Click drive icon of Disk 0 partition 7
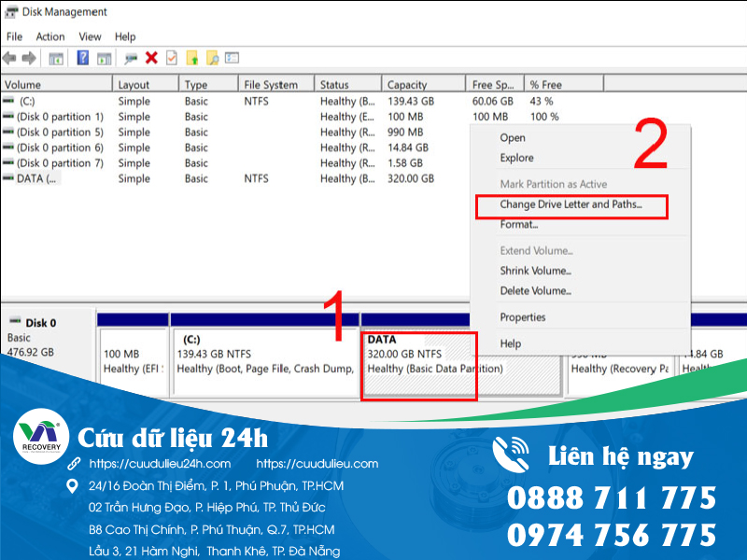 (x=8, y=162)
